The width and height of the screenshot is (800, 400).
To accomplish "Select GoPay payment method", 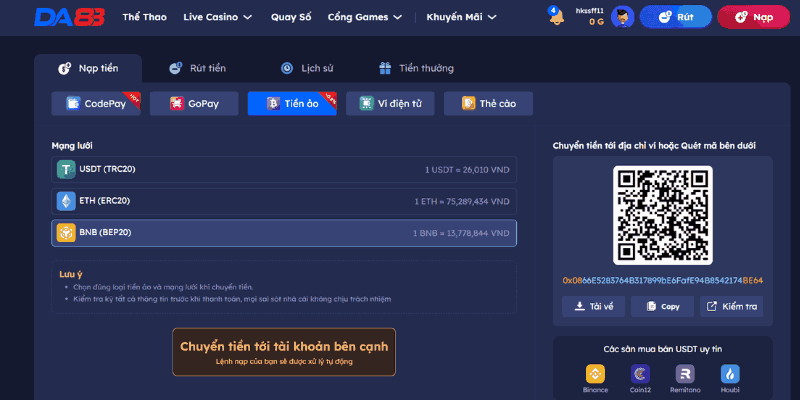I will pyautogui.click(x=194, y=104).
